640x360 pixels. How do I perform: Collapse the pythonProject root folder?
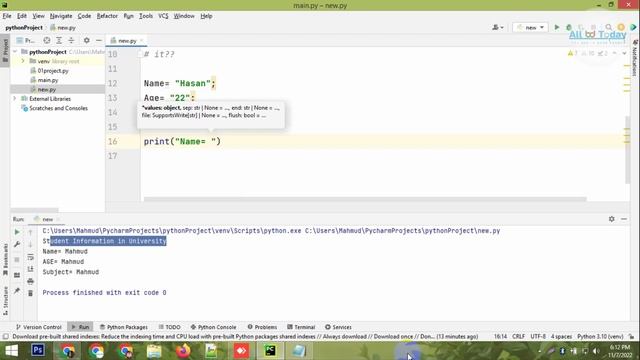coord(15,52)
